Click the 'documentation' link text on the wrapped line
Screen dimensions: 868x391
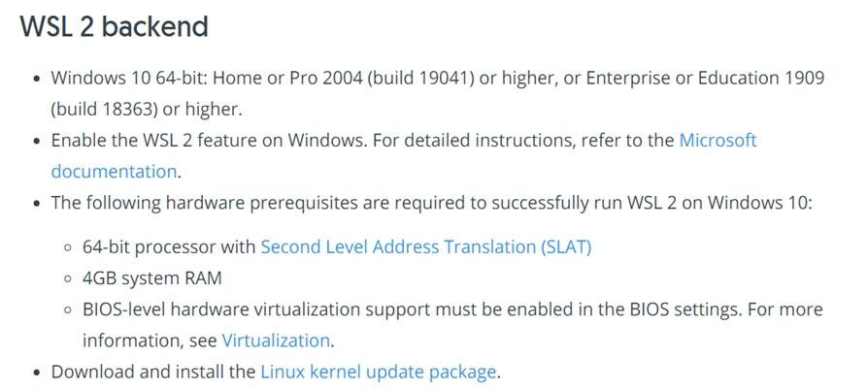click(x=114, y=172)
